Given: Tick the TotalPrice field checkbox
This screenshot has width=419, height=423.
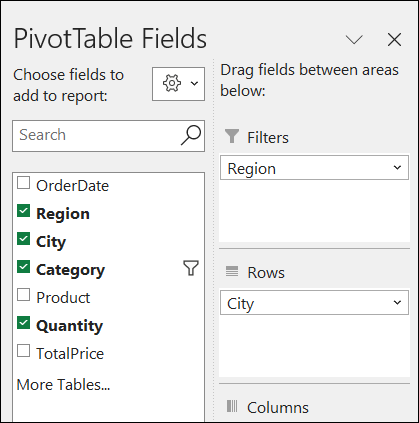Looking at the screenshot, I should click(23, 351).
